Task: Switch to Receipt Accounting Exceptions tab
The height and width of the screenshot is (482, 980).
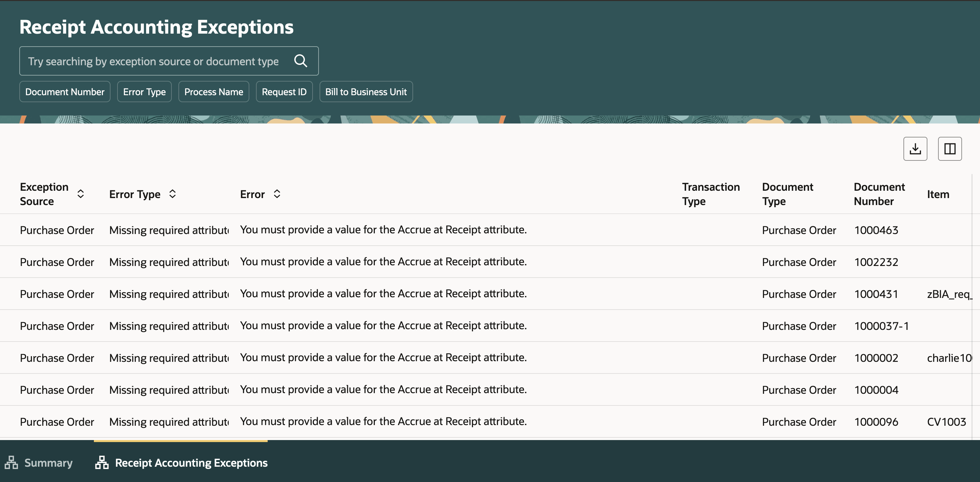Action: (x=191, y=463)
